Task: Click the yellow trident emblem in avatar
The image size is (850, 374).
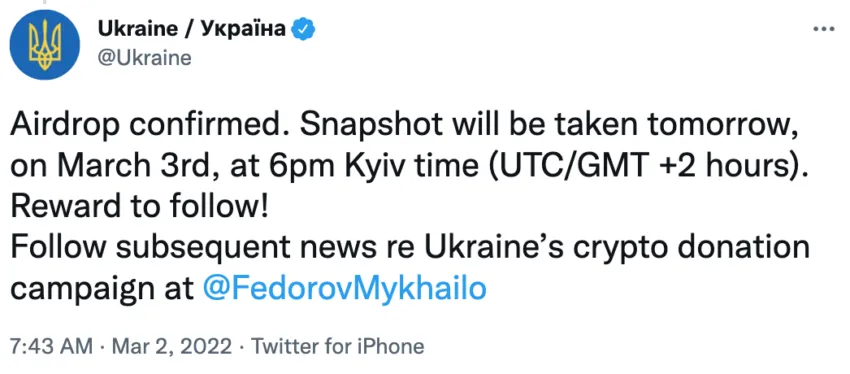Action: click(x=46, y=46)
